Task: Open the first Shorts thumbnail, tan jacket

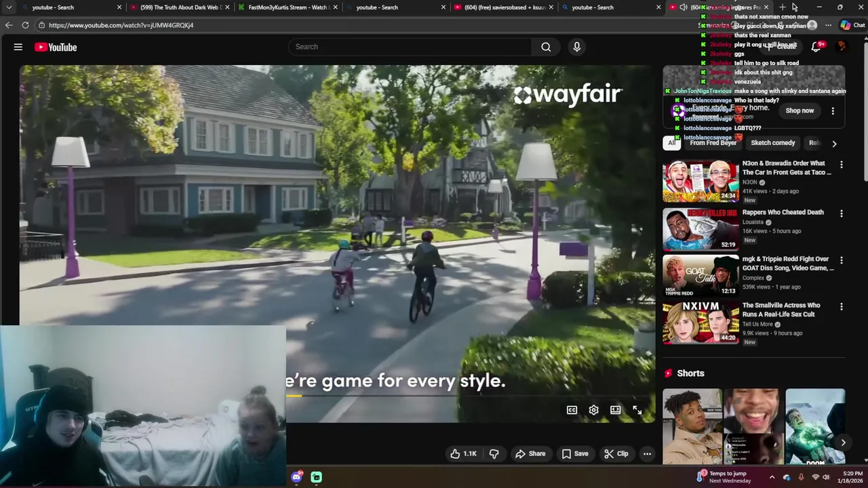Action: pyautogui.click(x=692, y=426)
